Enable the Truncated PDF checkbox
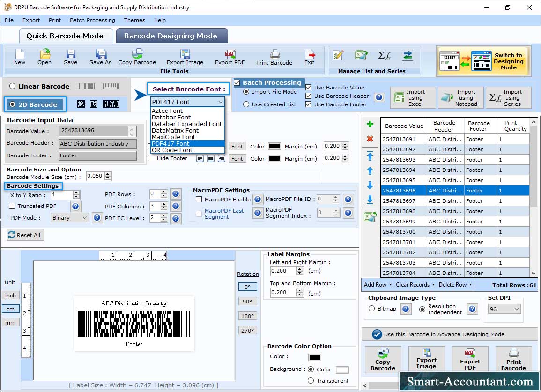Viewport: 541px width, 392px height. (x=12, y=206)
